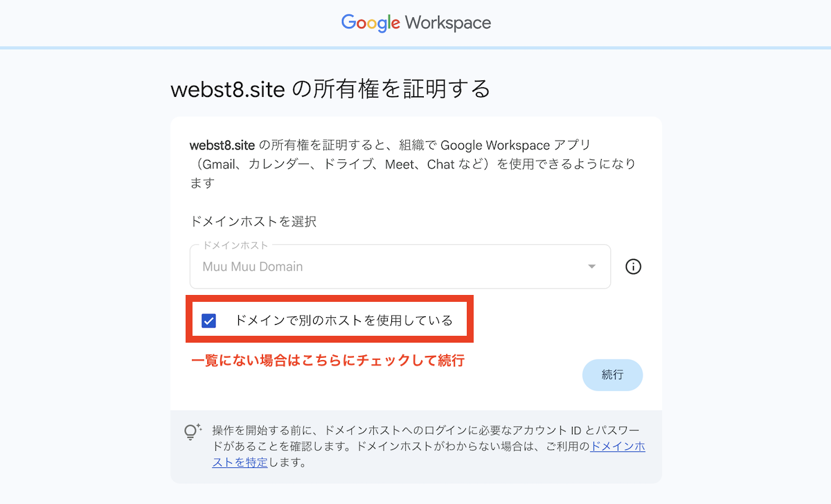Click the red note 一覧にない場合はこちらにチェックして続行
This screenshot has height=504, width=831.
click(x=328, y=361)
